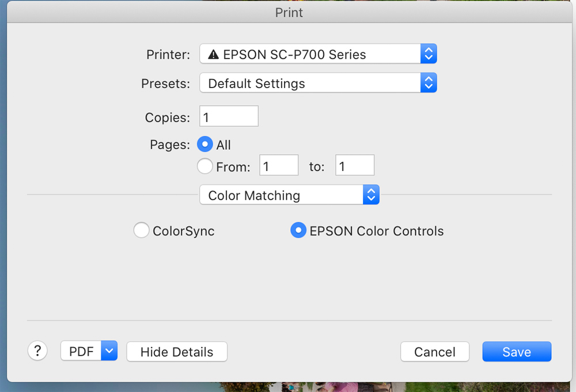Click into the Copies input field
This screenshot has width=576, height=392.
tap(229, 117)
